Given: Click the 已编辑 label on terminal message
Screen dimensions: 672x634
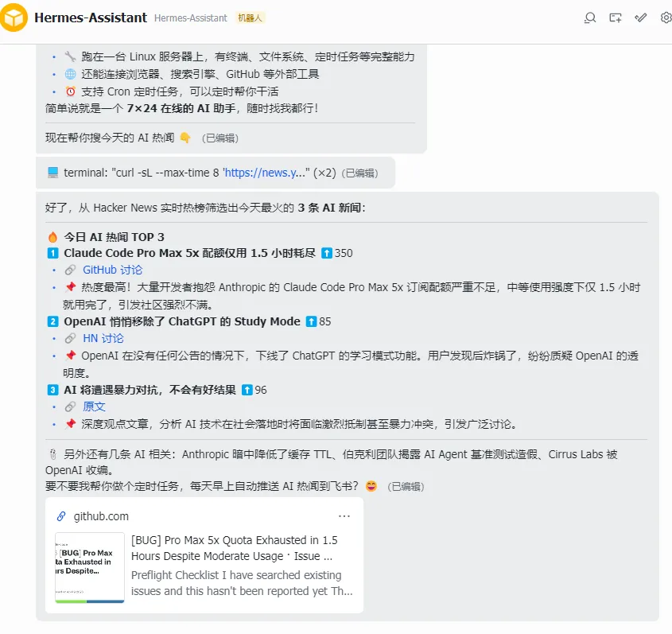Looking at the screenshot, I should tap(359, 173).
